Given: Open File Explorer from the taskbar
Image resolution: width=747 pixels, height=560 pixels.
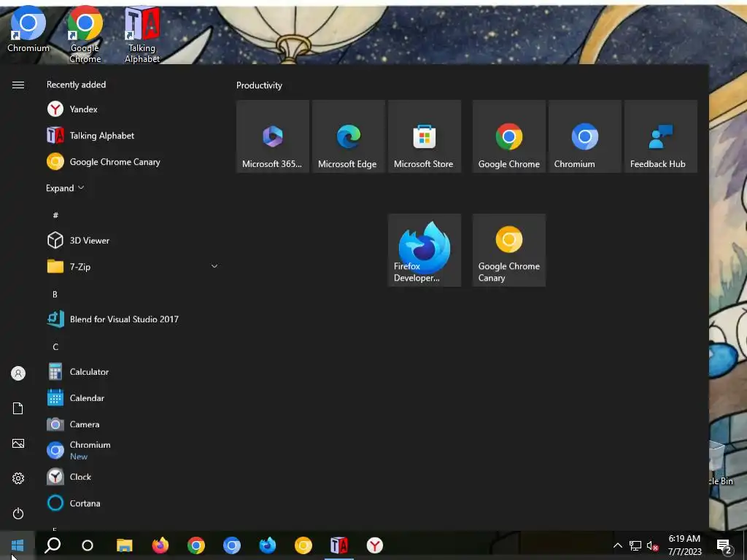Looking at the screenshot, I should coord(124,545).
